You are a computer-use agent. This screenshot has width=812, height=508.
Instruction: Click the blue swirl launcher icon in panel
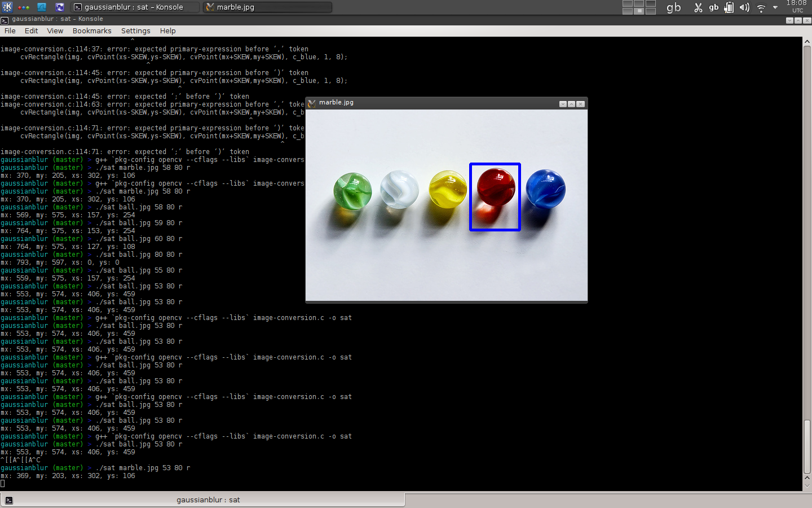pos(60,7)
